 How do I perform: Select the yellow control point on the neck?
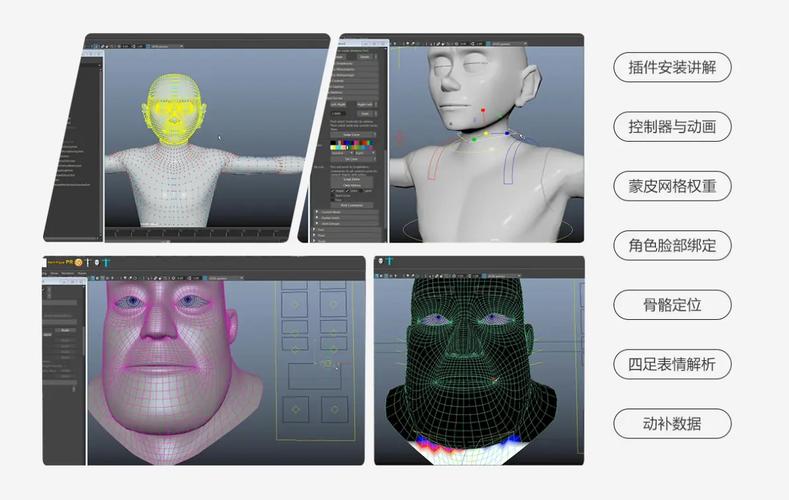tap(487, 132)
